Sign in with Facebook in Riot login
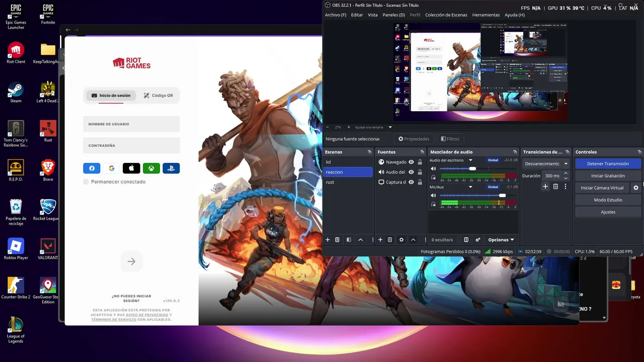Viewport: 644px width, 362px height. tap(92, 168)
